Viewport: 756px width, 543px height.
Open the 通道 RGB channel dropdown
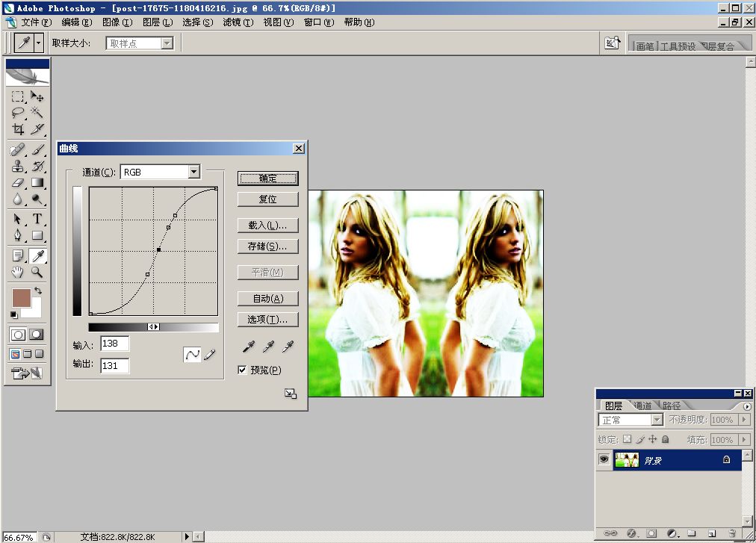[194, 172]
